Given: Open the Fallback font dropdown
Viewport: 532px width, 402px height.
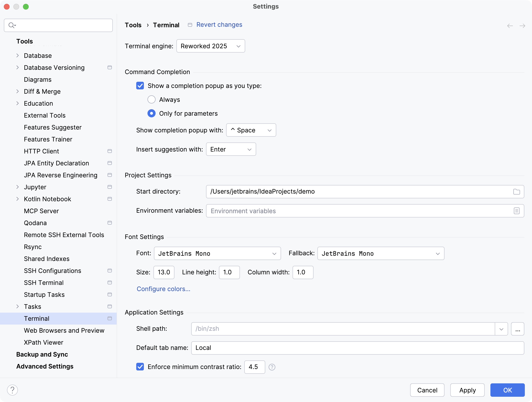Looking at the screenshot, I should coord(380,253).
